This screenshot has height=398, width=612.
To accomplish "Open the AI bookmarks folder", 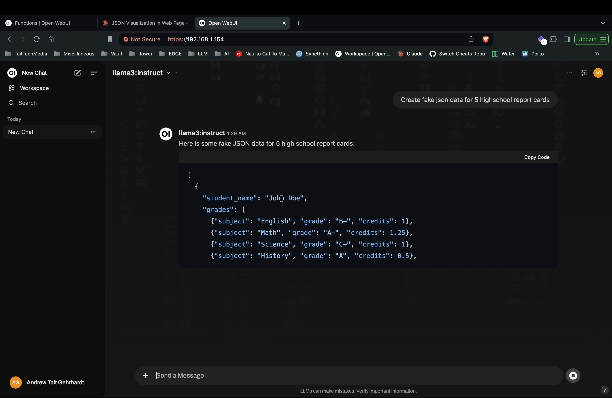I will click(x=222, y=54).
